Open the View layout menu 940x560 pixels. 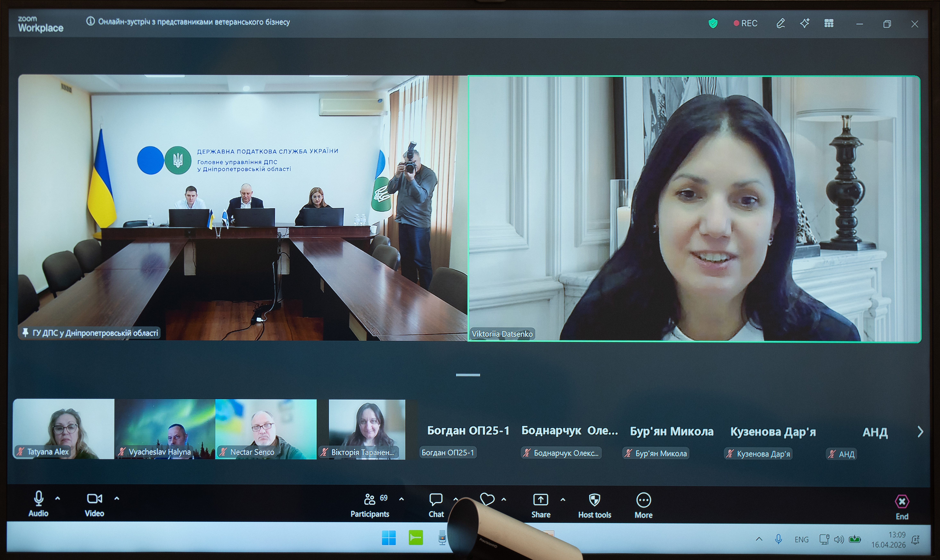tap(829, 23)
